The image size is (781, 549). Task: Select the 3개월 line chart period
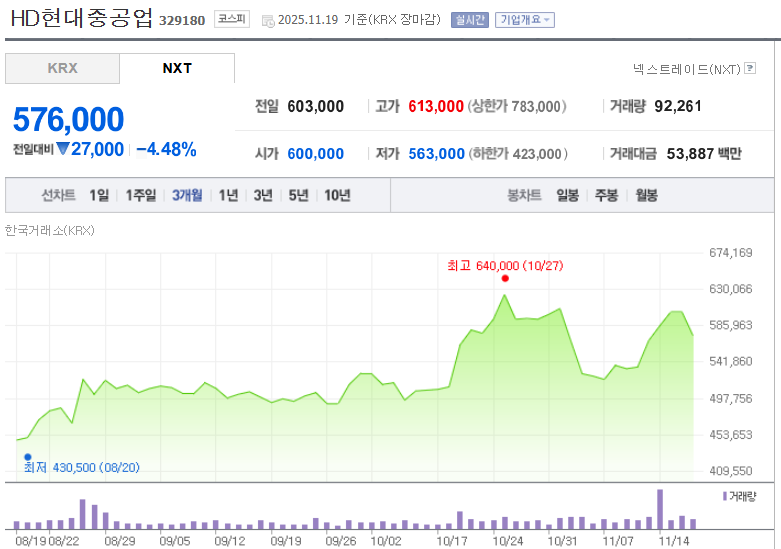click(187, 195)
